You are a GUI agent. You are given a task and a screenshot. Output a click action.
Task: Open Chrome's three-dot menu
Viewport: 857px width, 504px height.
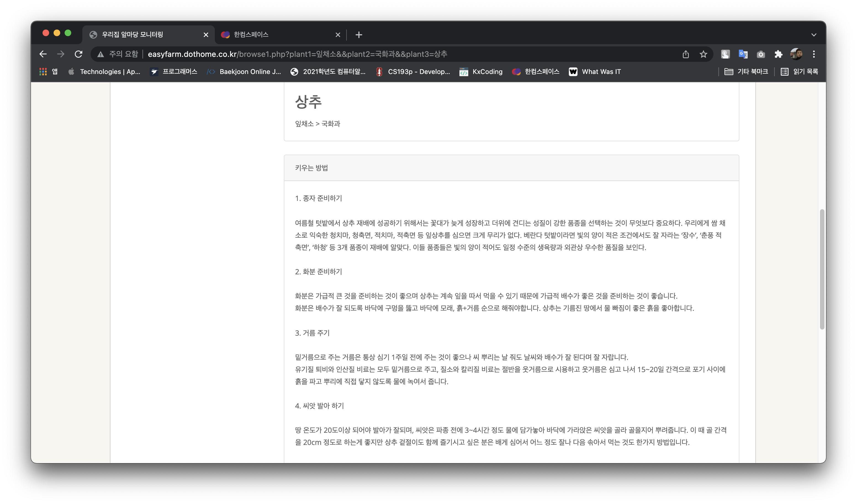(814, 54)
